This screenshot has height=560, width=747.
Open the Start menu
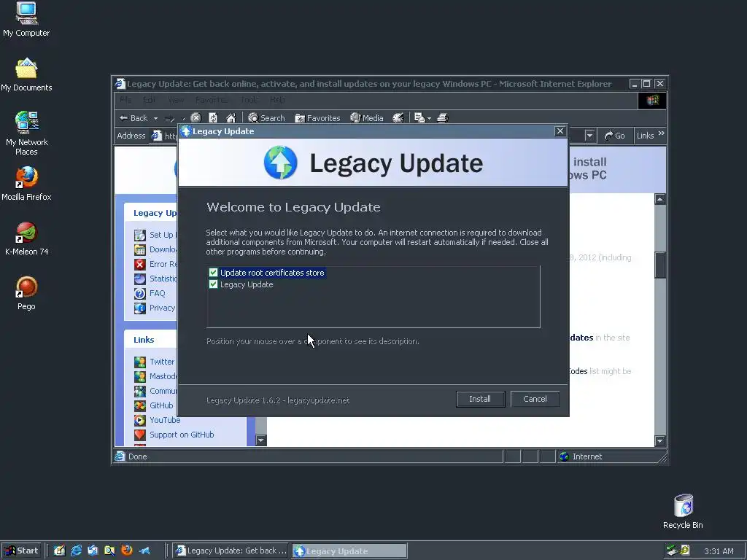pos(21,551)
